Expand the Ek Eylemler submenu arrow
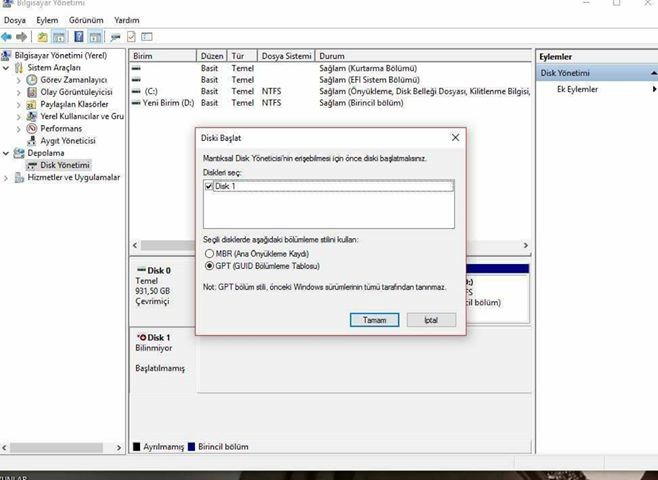This screenshot has height=480, width=658. tap(651, 89)
